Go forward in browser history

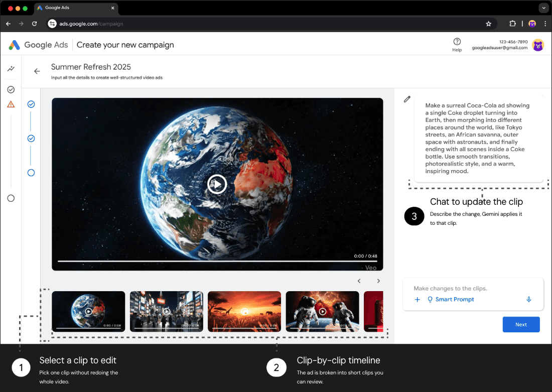[21, 24]
